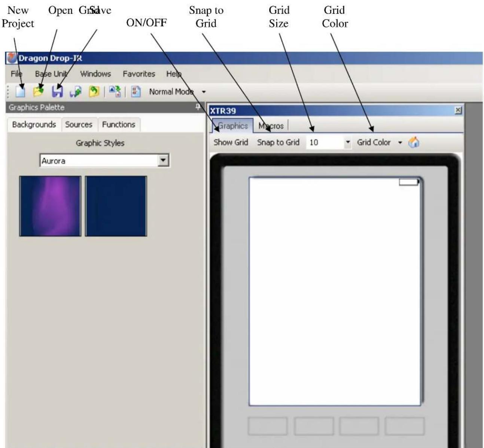This screenshot has height=448, width=484.
Task: Click the battery indicator on remote screen
Action: click(409, 182)
